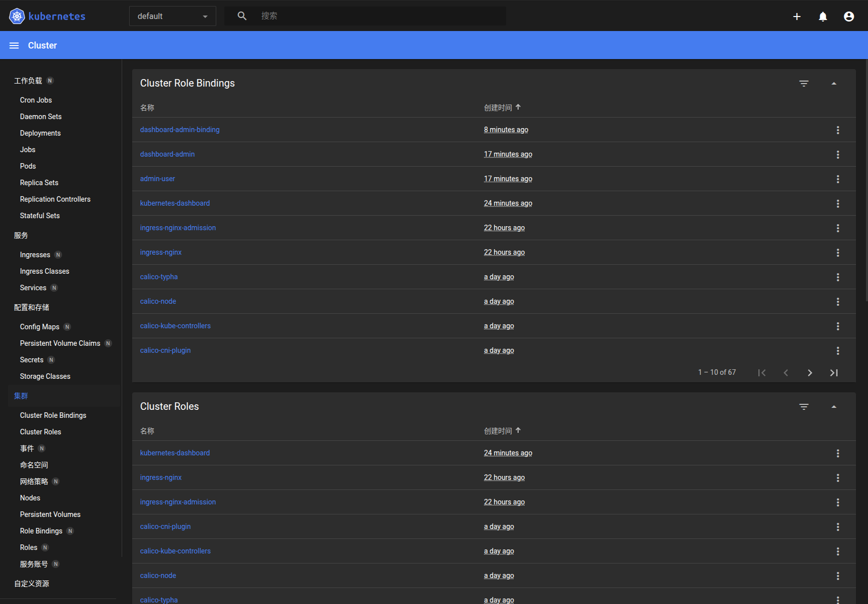Open ingress-nginx cluster role link

161,477
